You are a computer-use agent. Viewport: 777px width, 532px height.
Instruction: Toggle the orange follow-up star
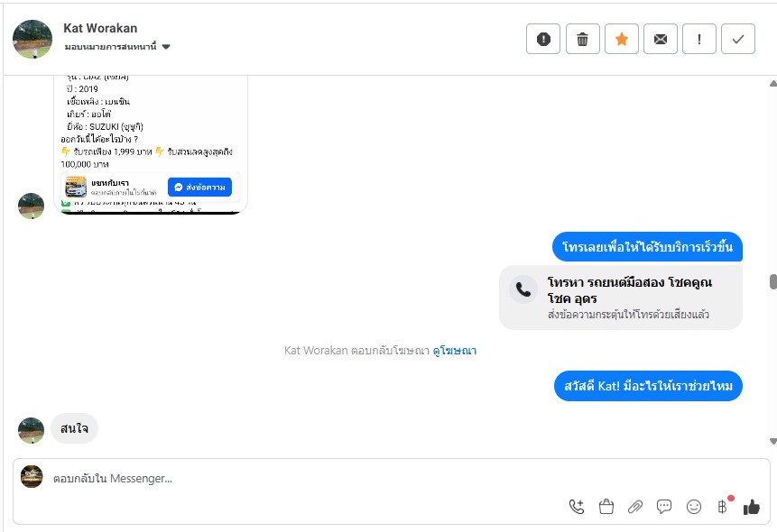pyautogui.click(x=622, y=39)
